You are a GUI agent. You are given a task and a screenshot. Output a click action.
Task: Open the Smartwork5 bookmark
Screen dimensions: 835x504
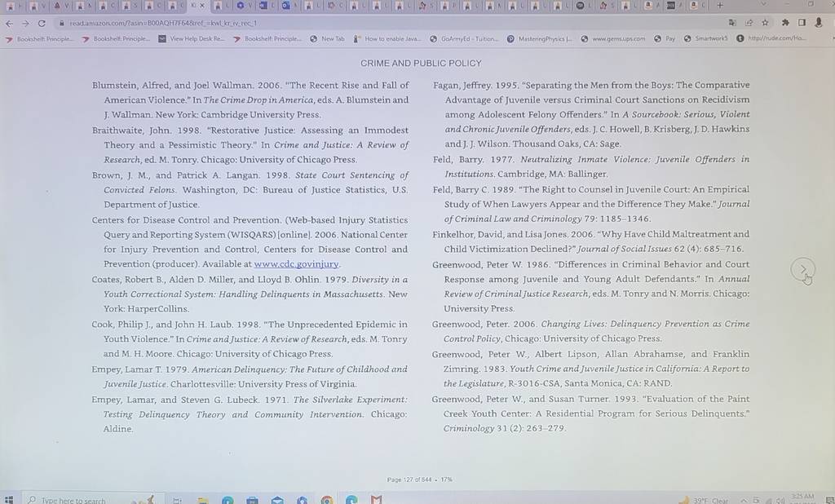click(706, 39)
